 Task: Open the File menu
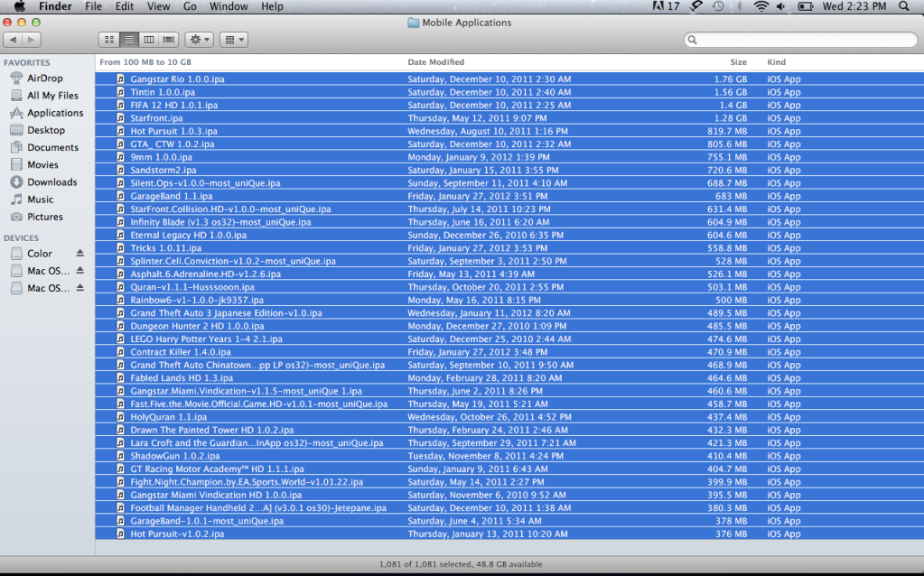[93, 6]
